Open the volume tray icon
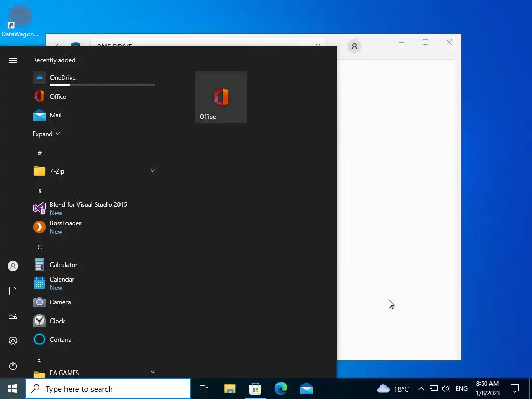The image size is (532, 399). coord(446,389)
